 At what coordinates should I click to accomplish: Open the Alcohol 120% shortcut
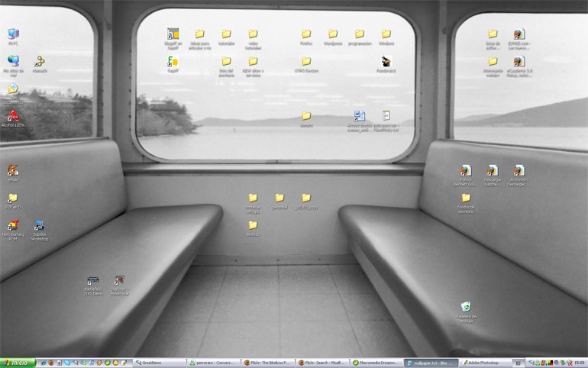tap(13, 117)
